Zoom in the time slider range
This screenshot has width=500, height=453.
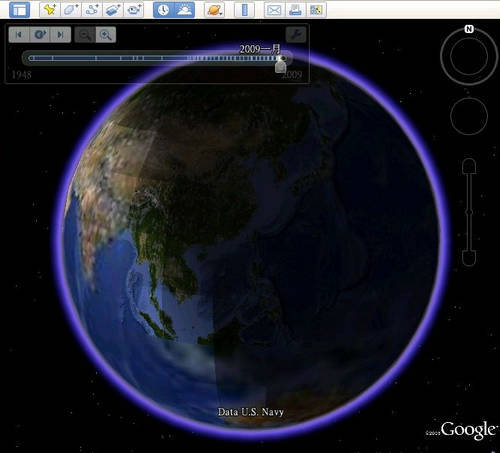click(106, 35)
